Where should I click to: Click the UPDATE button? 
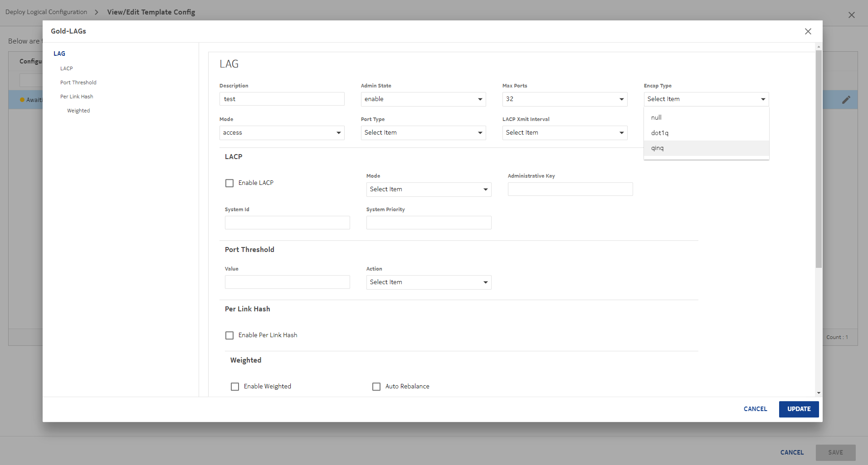tap(799, 409)
